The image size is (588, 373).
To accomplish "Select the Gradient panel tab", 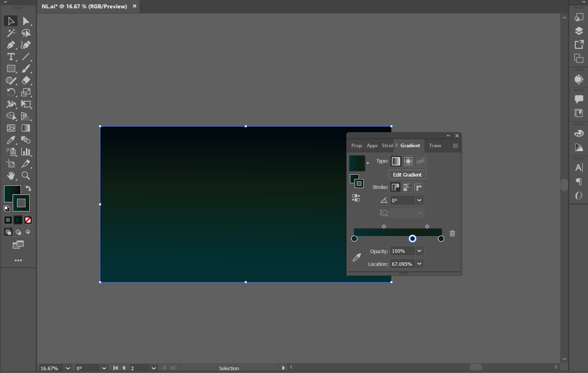I will [410, 146].
